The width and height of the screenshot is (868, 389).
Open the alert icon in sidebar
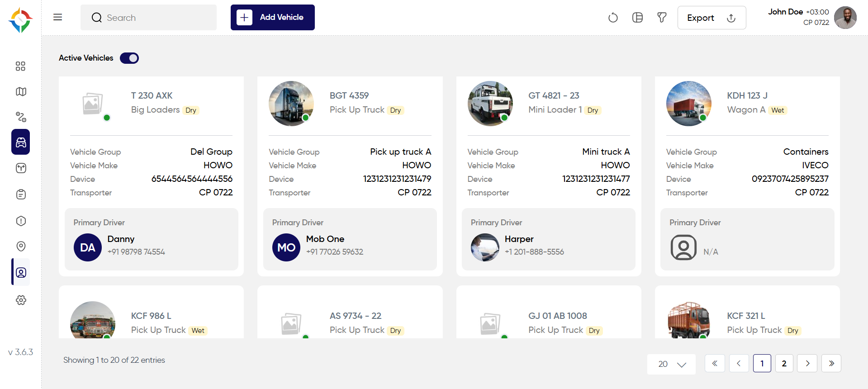coord(21,221)
